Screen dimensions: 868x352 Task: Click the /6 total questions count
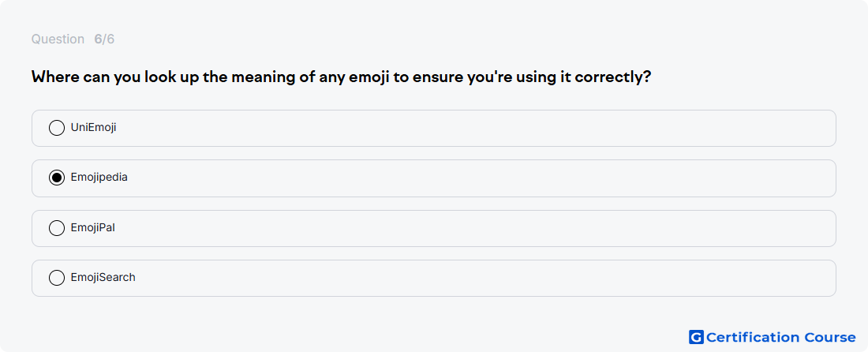tap(109, 39)
